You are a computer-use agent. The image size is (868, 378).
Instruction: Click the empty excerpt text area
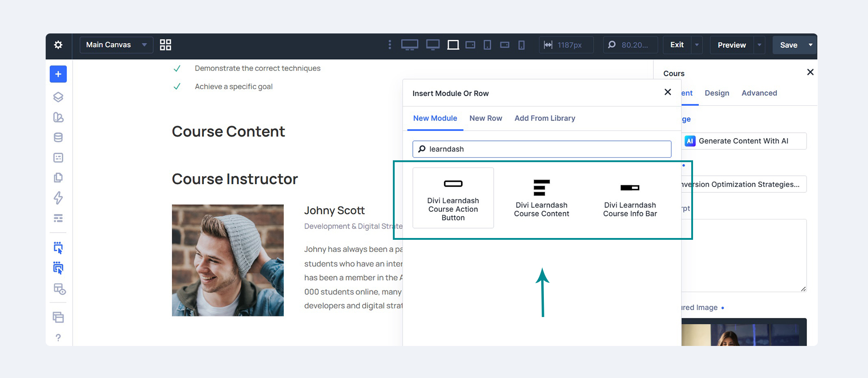(744, 256)
